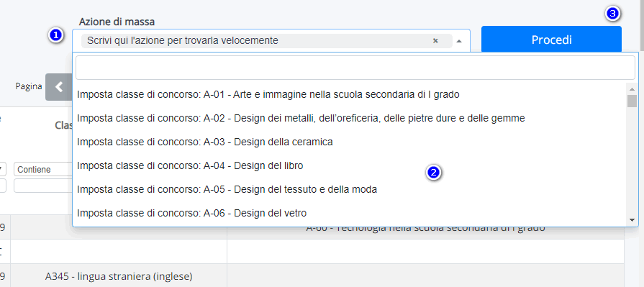
Task: Select A-01 Arte e immagine option
Action: point(350,94)
